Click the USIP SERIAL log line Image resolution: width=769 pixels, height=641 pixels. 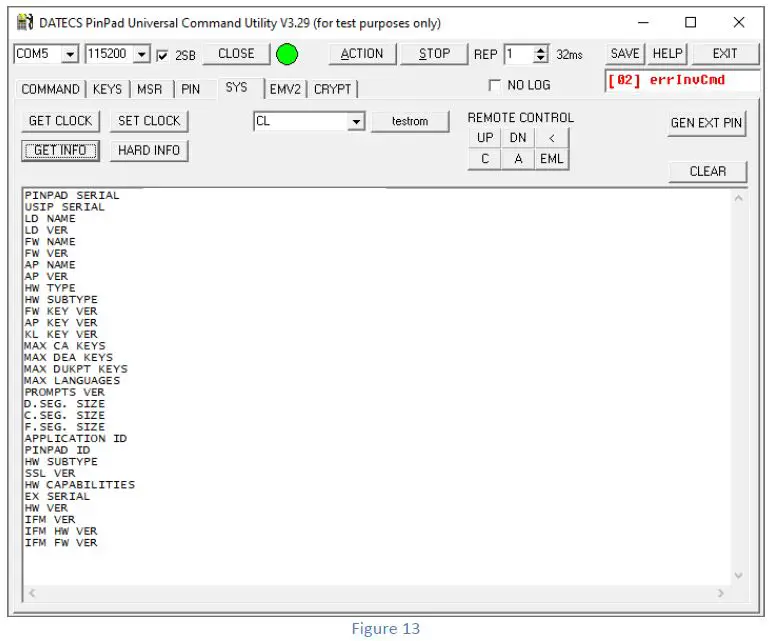[65, 207]
